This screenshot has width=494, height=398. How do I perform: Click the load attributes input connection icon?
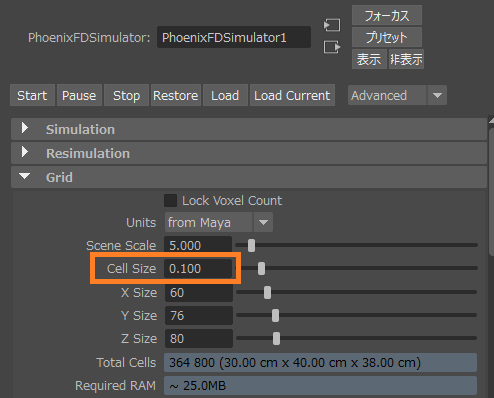point(332,25)
